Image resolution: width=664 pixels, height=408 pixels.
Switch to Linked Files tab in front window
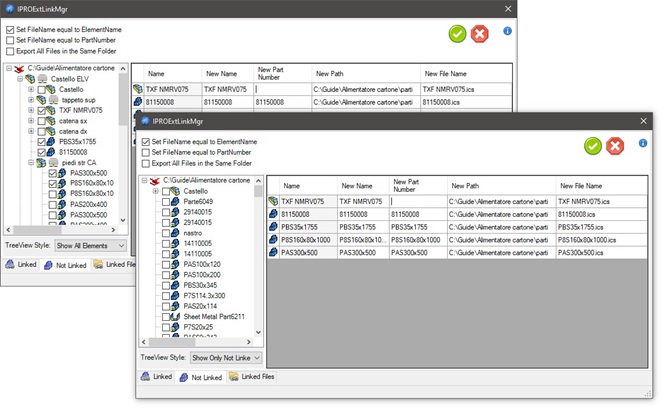[x=252, y=377]
